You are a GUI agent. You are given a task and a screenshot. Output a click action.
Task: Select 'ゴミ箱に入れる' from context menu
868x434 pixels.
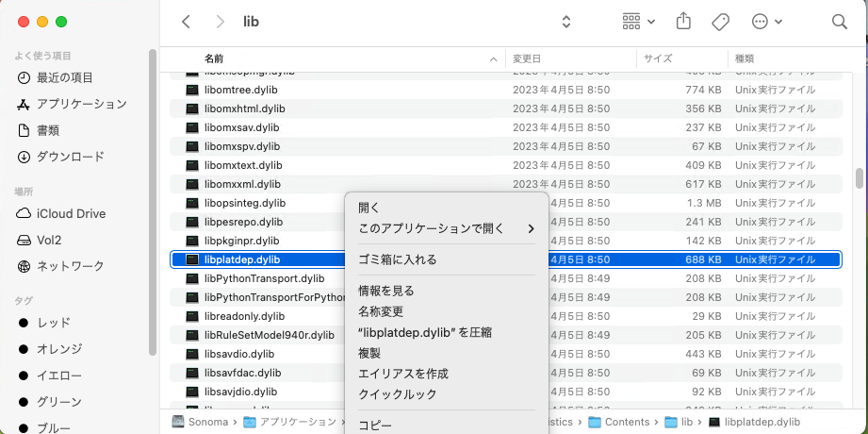[x=397, y=259]
